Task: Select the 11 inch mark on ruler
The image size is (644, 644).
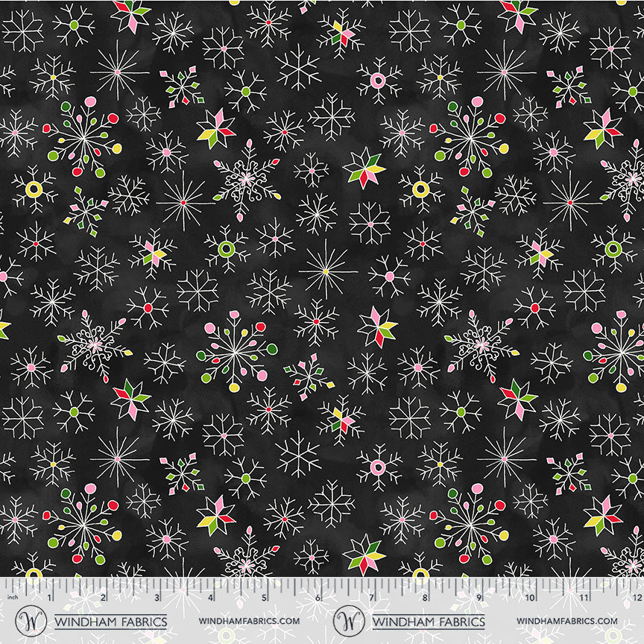Action: point(584,597)
